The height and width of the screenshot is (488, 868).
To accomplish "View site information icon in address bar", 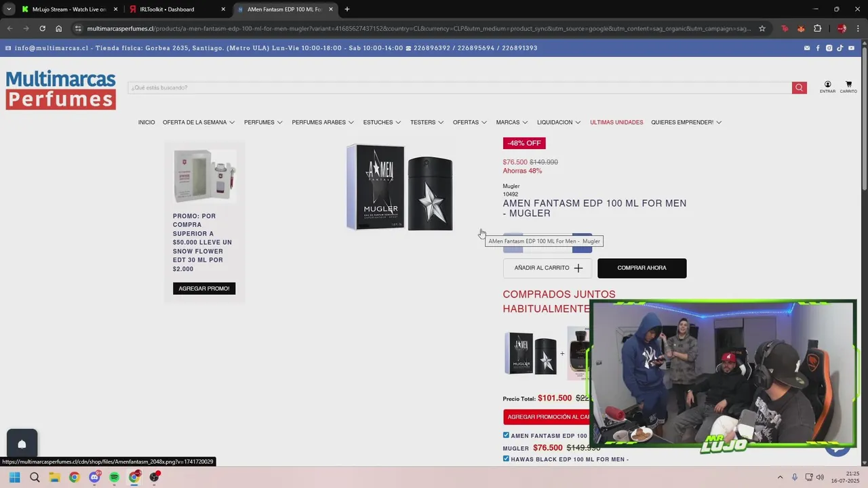I will click(78, 28).
